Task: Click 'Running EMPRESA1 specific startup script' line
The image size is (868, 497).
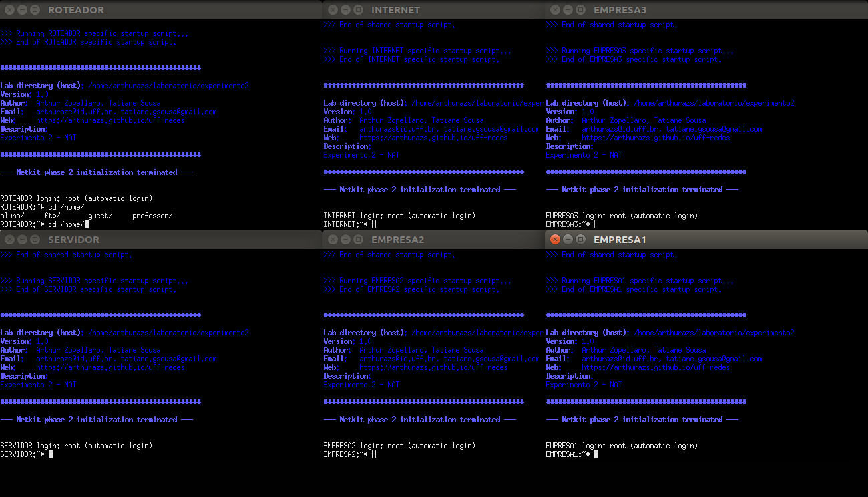Action: click(x=640, y=281)
